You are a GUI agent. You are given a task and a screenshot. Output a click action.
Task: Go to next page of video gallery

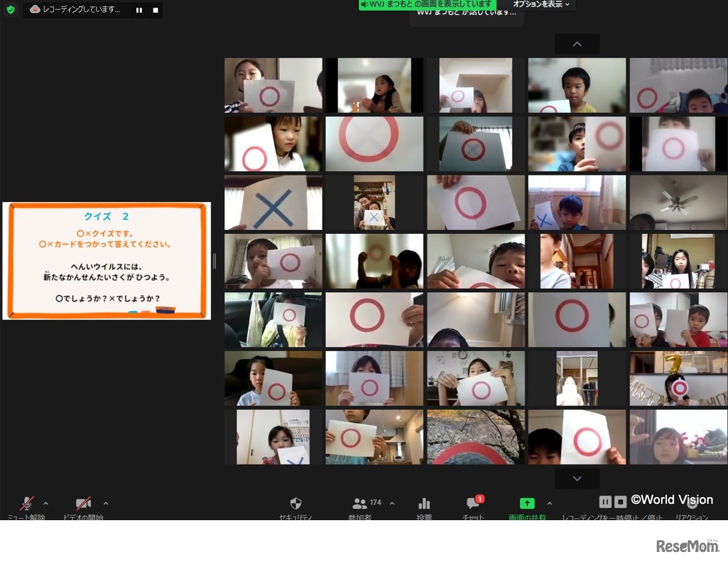pyautogui.click(x=577, y=478)
